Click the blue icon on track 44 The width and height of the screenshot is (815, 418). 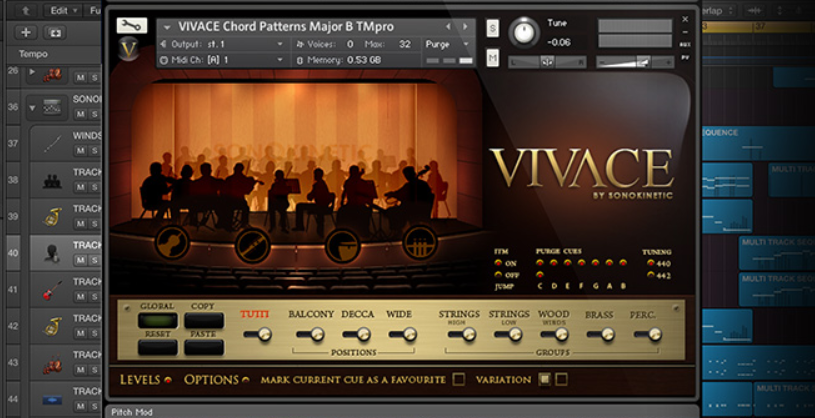[x=52, y=400]
